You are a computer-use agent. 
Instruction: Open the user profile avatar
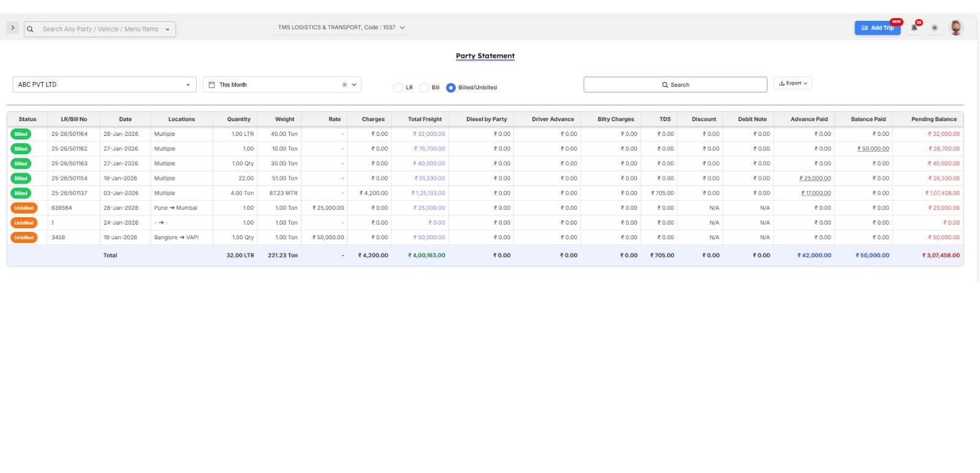point(956,28)
